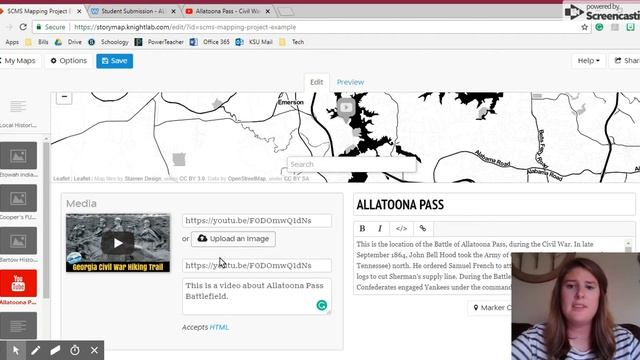This screenshot has width=640, height=360.
Task: Bookmark this page with the star icon
Action: [584, 27]
